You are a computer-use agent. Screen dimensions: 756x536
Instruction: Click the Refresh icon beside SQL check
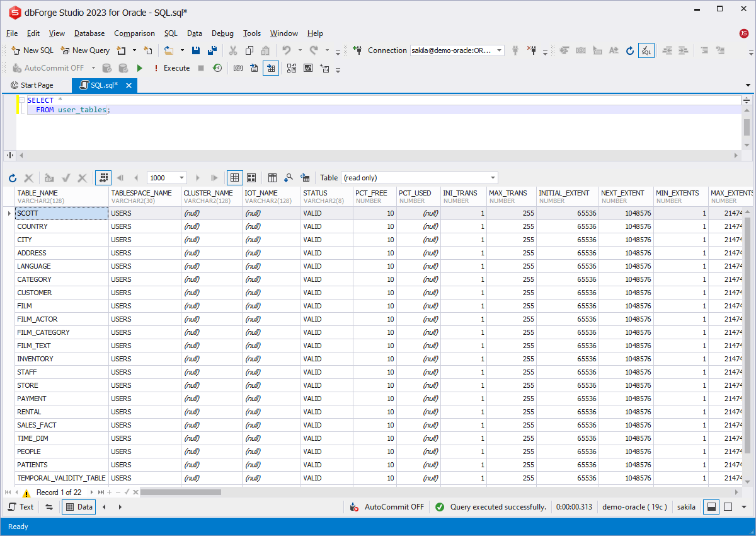630,50
